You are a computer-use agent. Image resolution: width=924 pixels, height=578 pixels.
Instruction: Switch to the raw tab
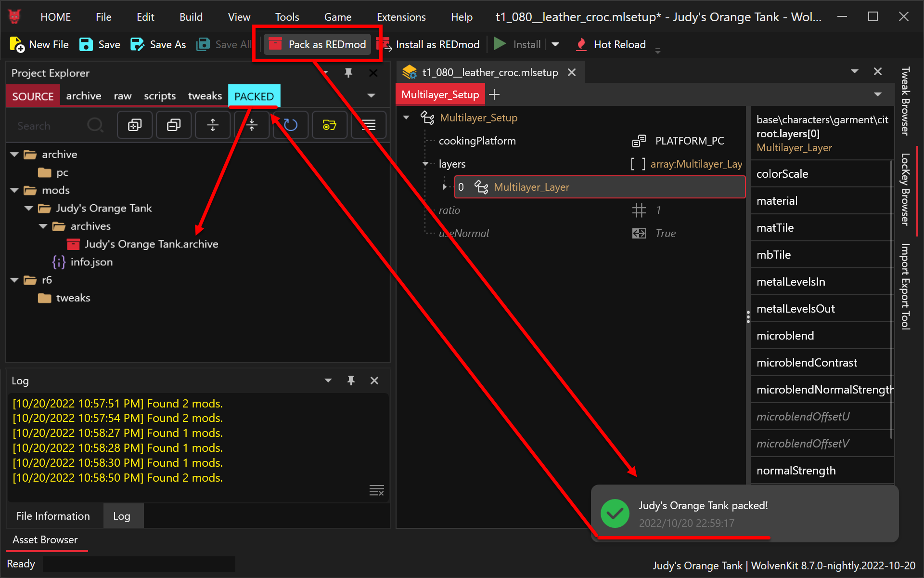(123, 96)
